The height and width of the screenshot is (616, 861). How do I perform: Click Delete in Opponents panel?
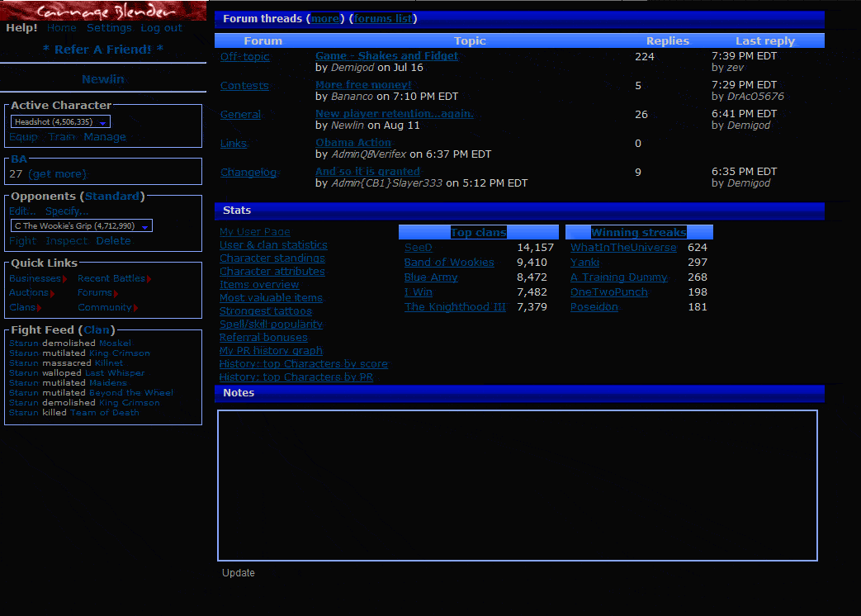click(114, 240)
